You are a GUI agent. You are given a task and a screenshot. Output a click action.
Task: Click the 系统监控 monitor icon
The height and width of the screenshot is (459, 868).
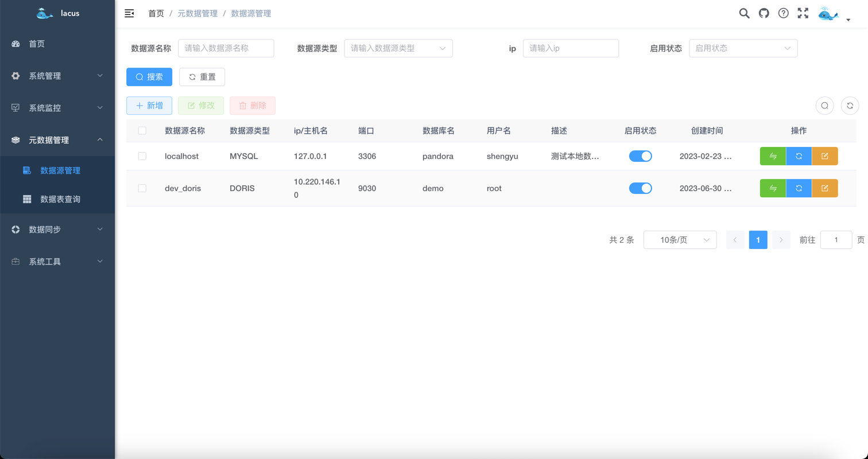15,108
